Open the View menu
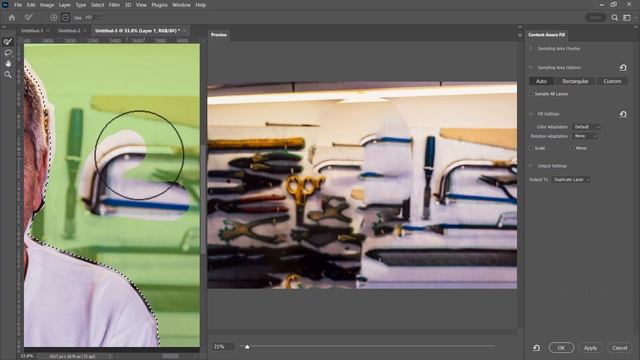This screenshot has height=360, width=640. (141, 5)
